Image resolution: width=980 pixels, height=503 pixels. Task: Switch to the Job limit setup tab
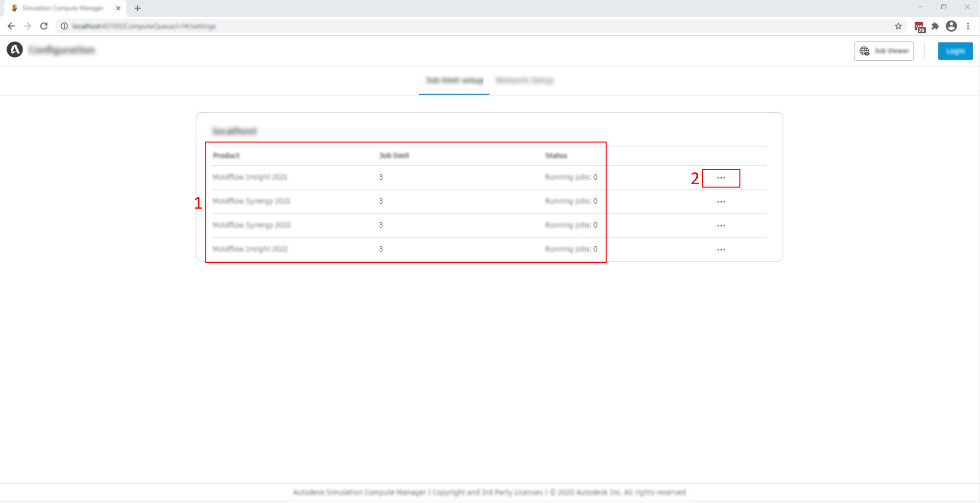(454, 80)
